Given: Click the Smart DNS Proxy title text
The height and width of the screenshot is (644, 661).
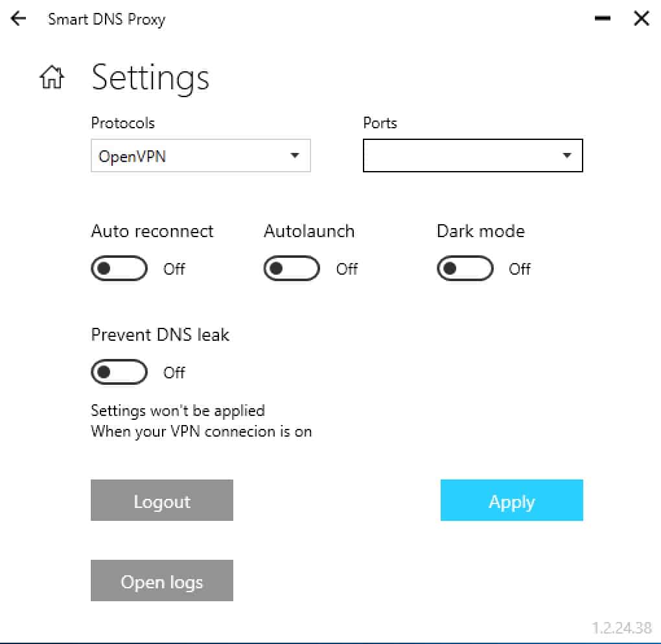Looking at the screenshot, I should (107, 19).
